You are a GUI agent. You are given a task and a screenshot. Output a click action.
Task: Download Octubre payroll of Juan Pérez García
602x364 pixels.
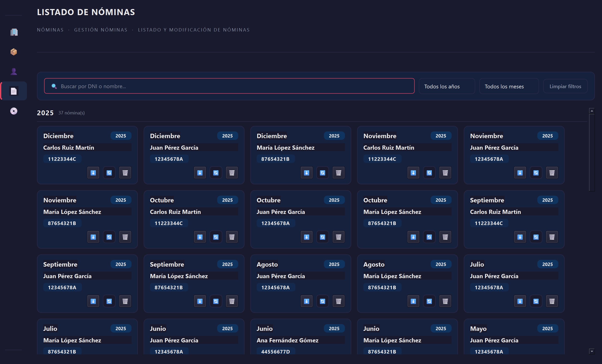307,237
